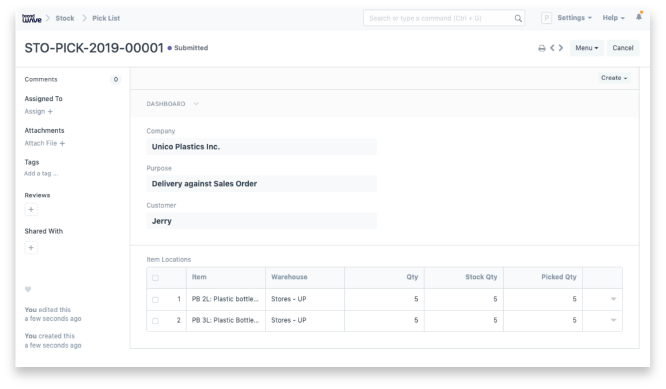Add a review with plus box
666x389 pixels.
click(31, 209)
